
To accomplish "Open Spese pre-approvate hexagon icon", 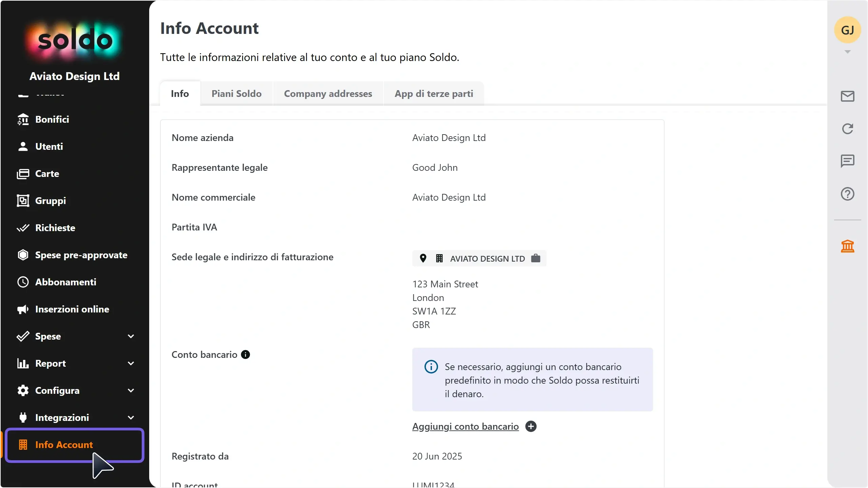I will (23, 255).
